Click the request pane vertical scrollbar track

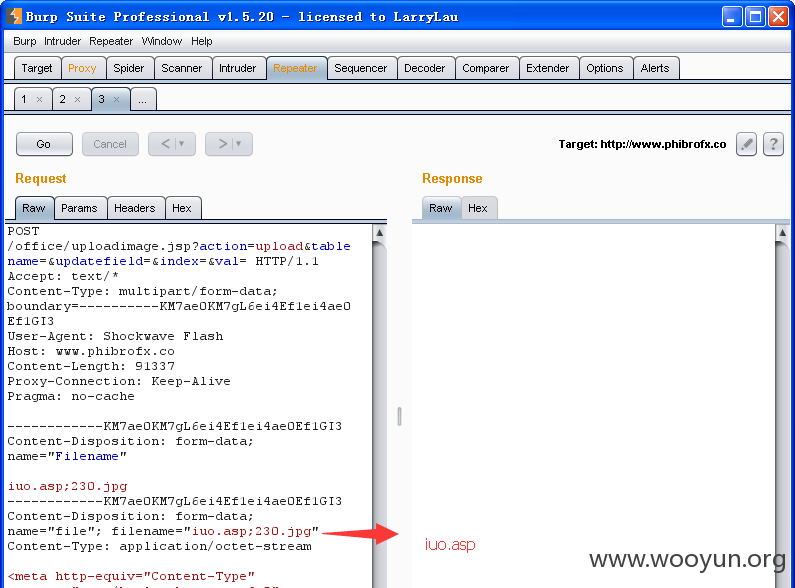click(x=379, y=414)
